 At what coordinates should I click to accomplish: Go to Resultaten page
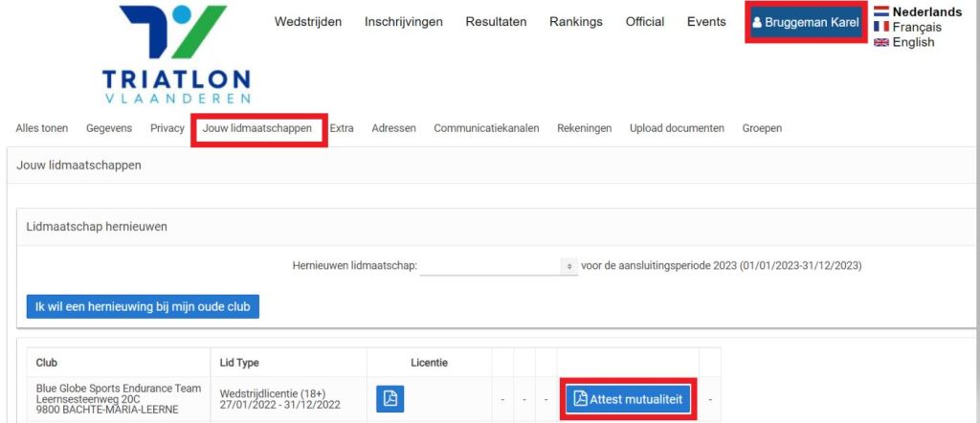[x=496, y=22]
